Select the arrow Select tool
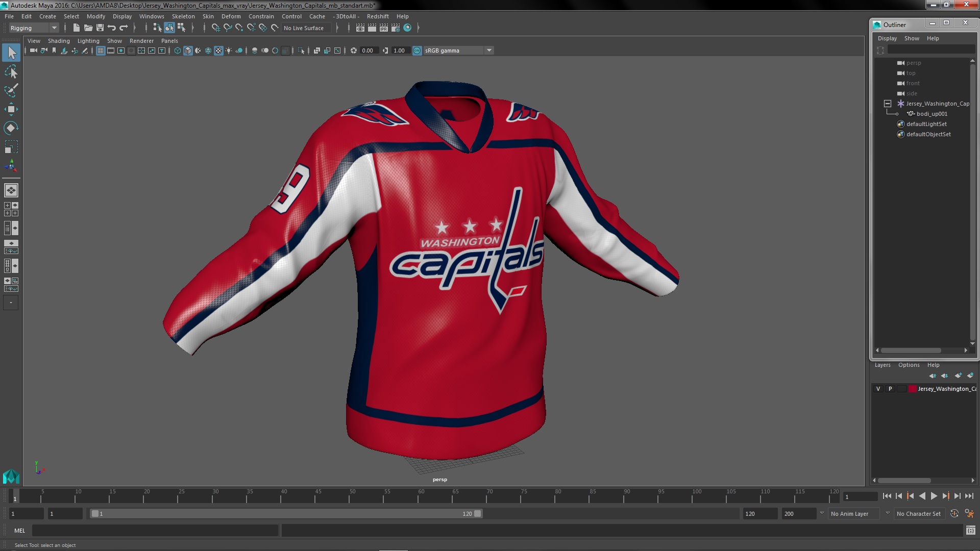The width and height of the screenshot is (980, 551). pos(11,53)
